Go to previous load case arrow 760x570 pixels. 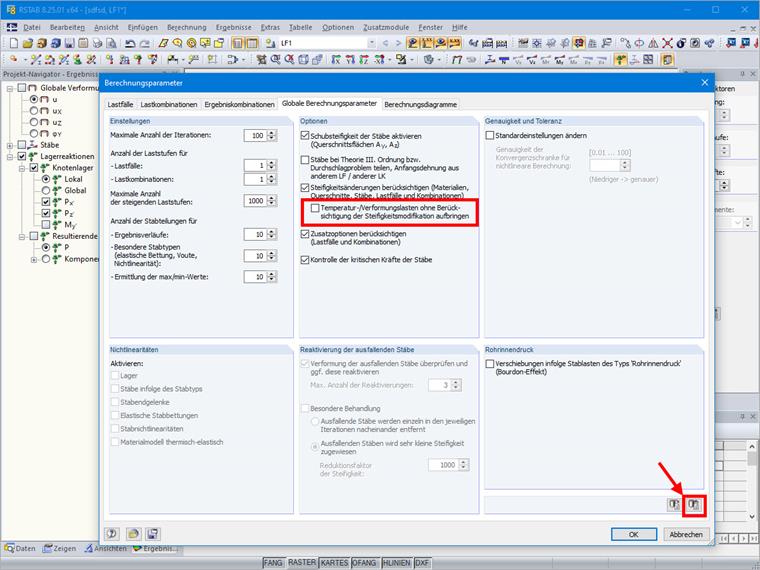(x=386, y=43)
